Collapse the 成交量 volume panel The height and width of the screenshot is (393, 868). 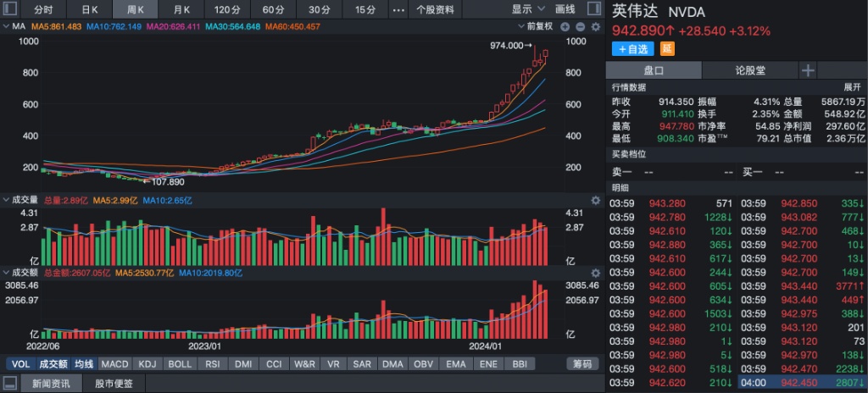6,200
